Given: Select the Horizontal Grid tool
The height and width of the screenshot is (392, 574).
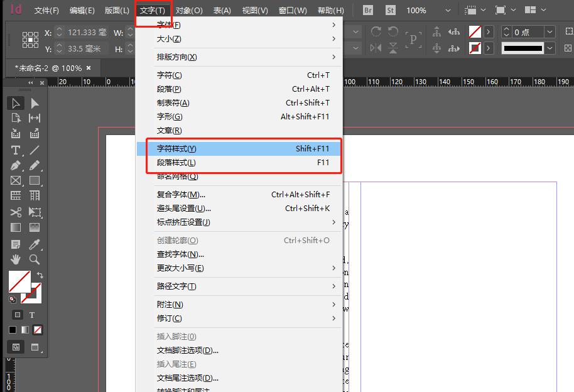Looking at the screenshot, I should tap(16, 195).
